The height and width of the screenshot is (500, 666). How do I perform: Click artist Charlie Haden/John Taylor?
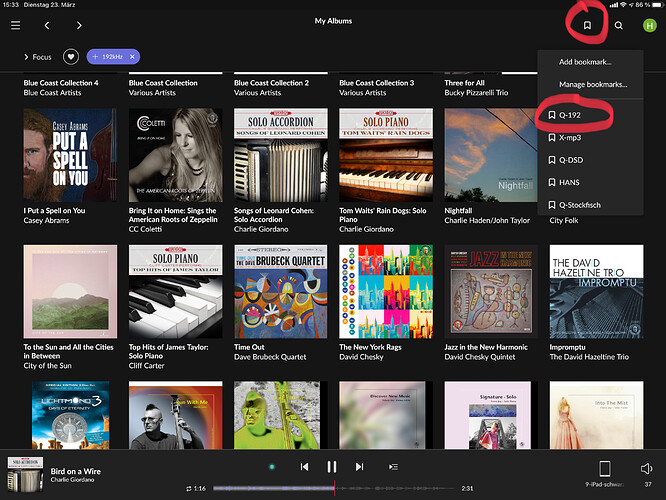point(487,220)
